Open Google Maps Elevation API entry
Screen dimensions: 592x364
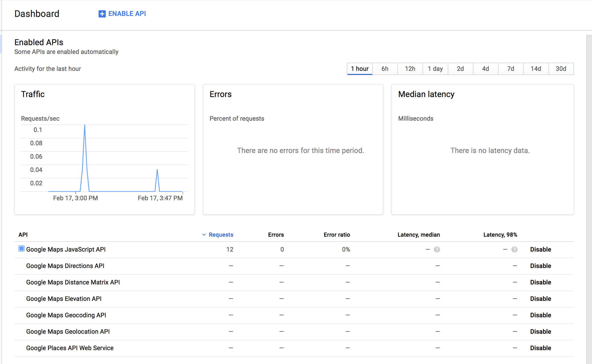click(64, 299)
